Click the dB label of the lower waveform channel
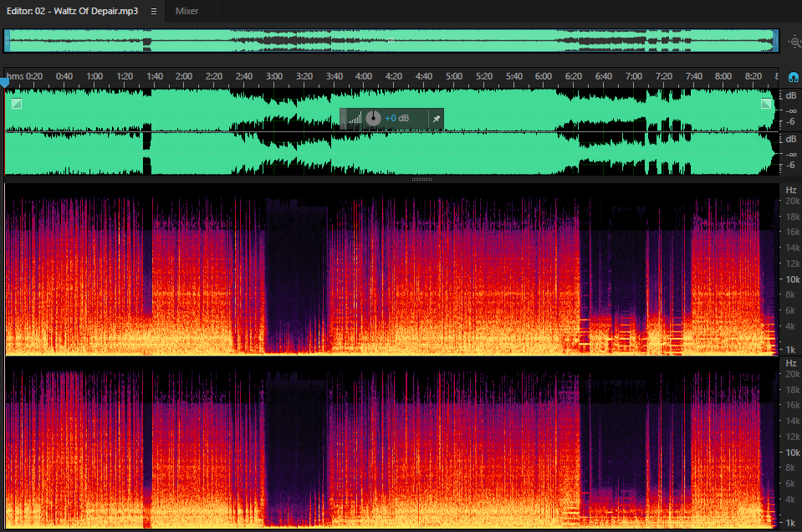This screenshot has width=802, height=532. (791, 139)
